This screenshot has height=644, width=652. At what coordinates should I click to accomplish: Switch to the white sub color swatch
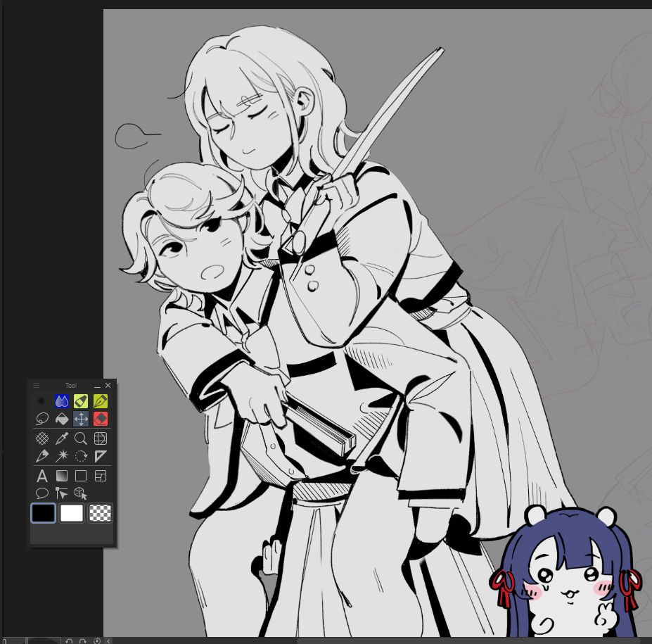(x=72, y=513)
